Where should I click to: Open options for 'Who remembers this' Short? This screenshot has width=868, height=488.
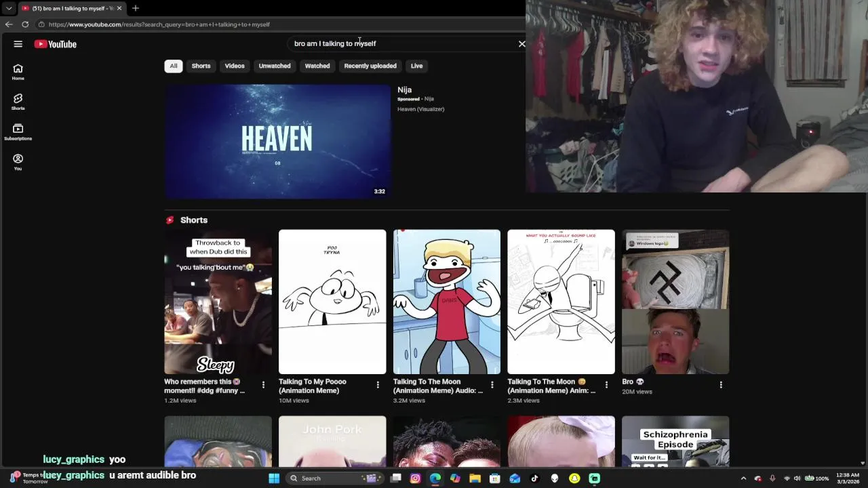coord(263,385)
